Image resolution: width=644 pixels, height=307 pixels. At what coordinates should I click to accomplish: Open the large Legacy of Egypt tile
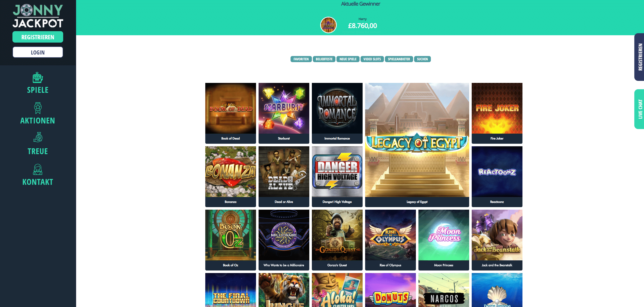pos(417,145)
